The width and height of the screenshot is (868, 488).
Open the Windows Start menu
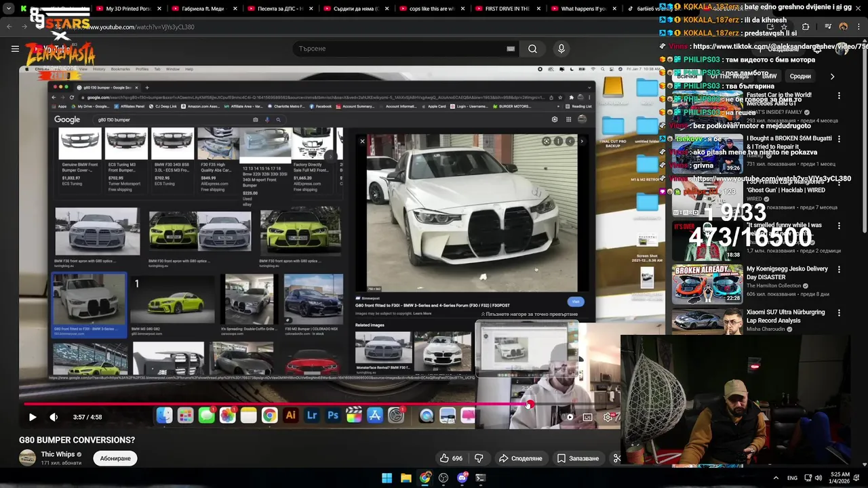coord(387,478)
